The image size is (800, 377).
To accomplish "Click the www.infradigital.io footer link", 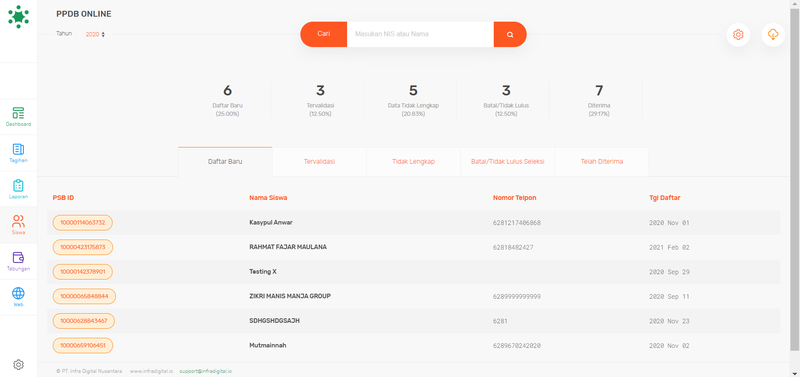I will pyautogui.click(x=151, y=371).
